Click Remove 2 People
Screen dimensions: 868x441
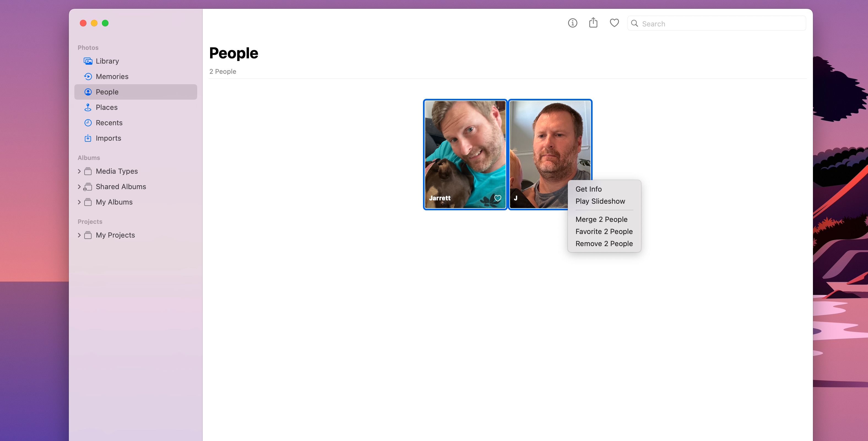pyautogui.click(x=604, y=243)
